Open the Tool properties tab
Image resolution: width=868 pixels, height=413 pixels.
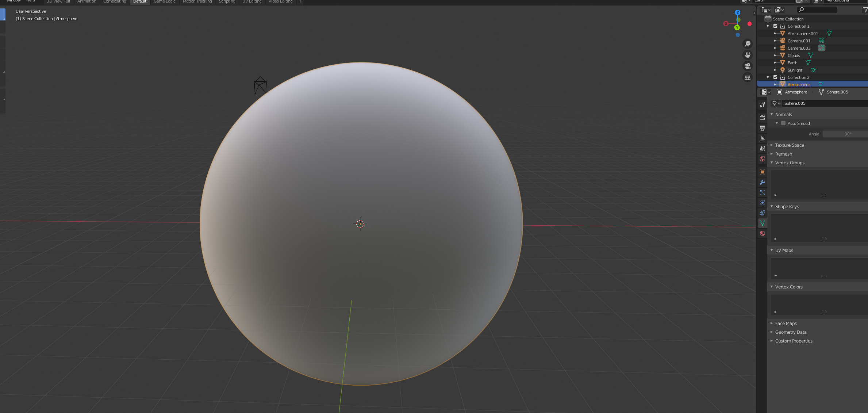click(762, 105)
